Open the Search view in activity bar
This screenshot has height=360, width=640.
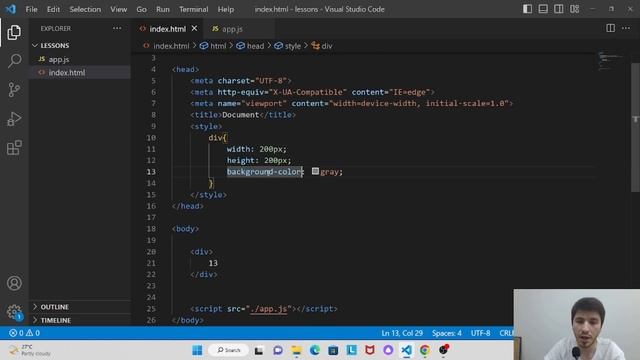pos(14,61)
